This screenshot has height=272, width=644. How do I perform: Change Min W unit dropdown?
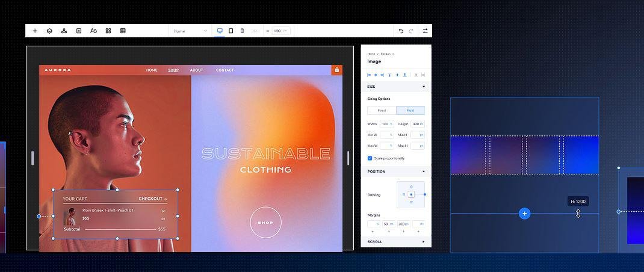coord(391,135)
